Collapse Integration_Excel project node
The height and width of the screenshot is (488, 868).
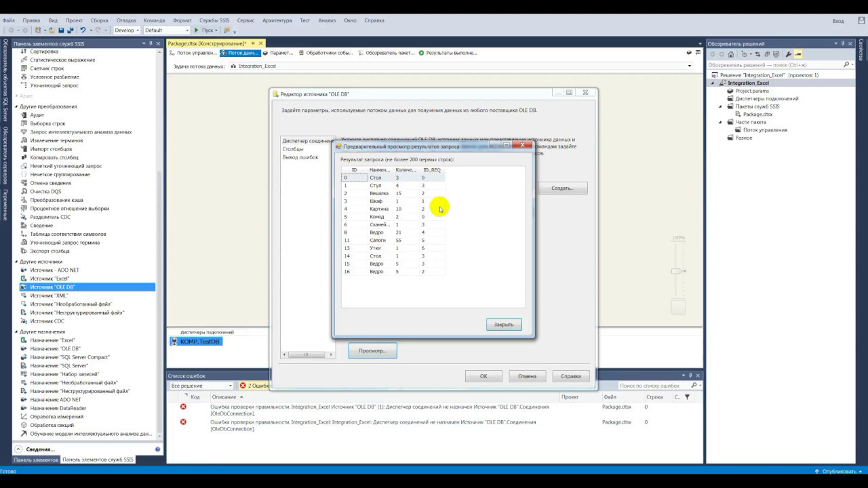tap(713, 83)
